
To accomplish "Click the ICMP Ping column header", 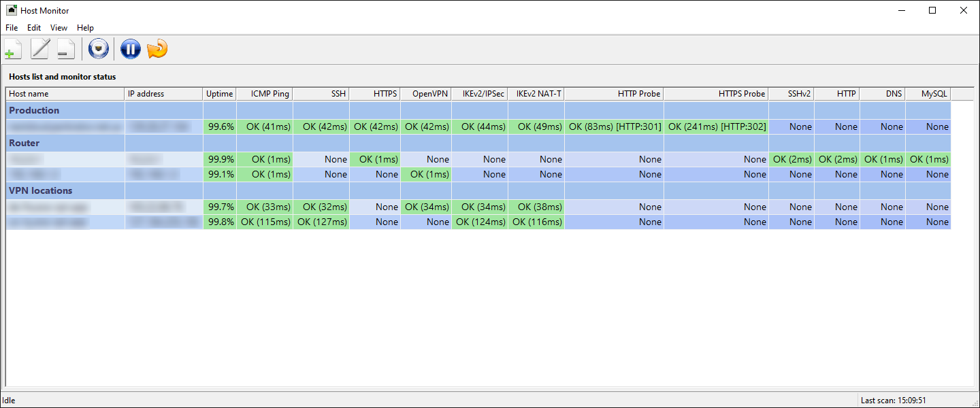I will (x=265, y=94).
